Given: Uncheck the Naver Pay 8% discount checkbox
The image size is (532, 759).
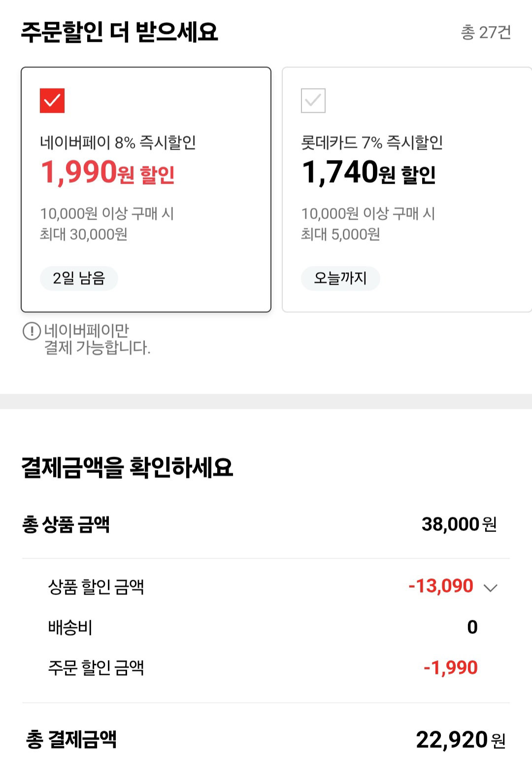Looking at the screenshot, I should pos(52,100).
